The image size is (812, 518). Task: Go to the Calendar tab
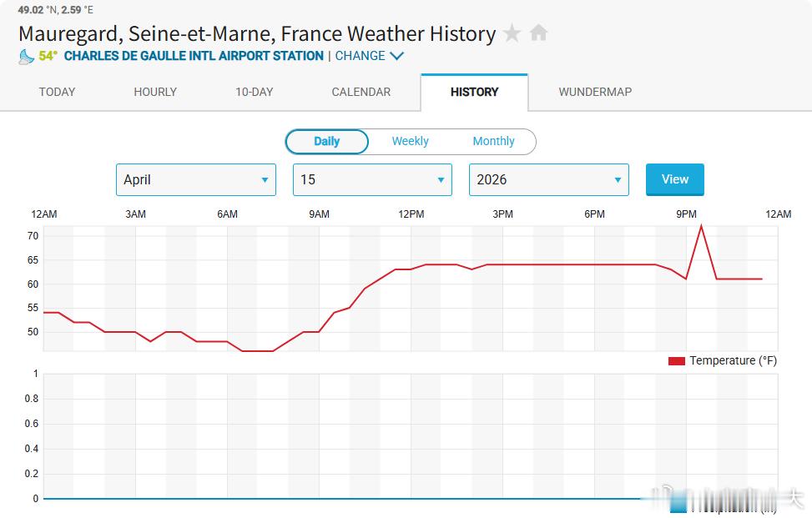pyautogui.click(x=361, y=93)
